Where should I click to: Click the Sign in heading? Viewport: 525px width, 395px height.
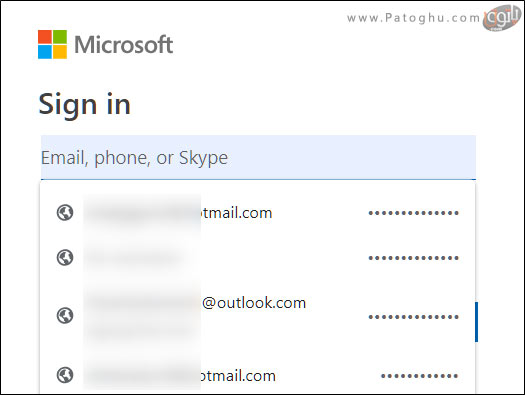(84, 105)
